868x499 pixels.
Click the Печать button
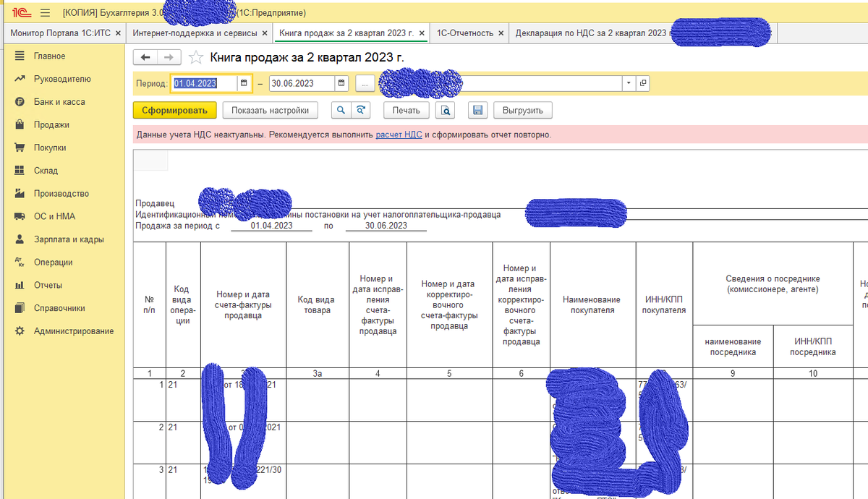point(406,111)
